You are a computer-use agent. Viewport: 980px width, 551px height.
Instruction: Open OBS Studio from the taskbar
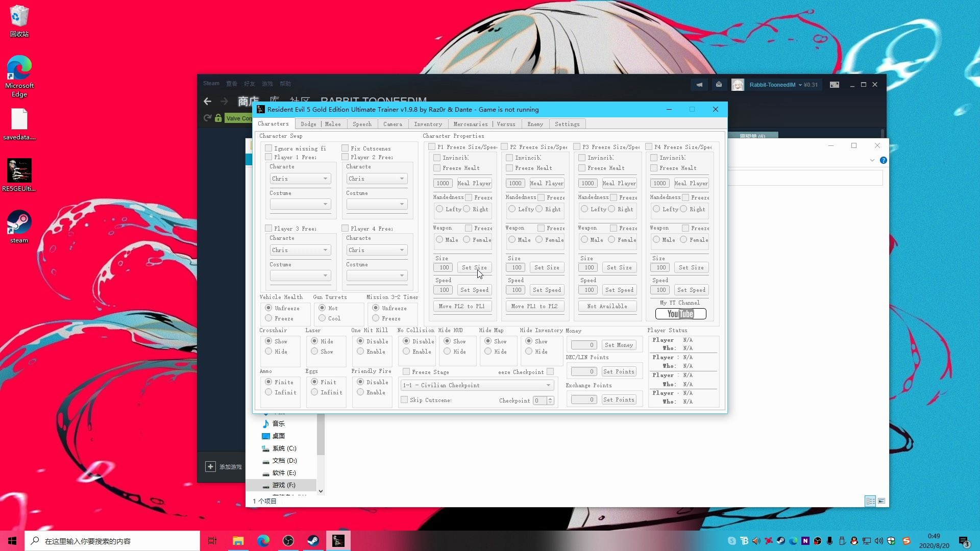288,541
